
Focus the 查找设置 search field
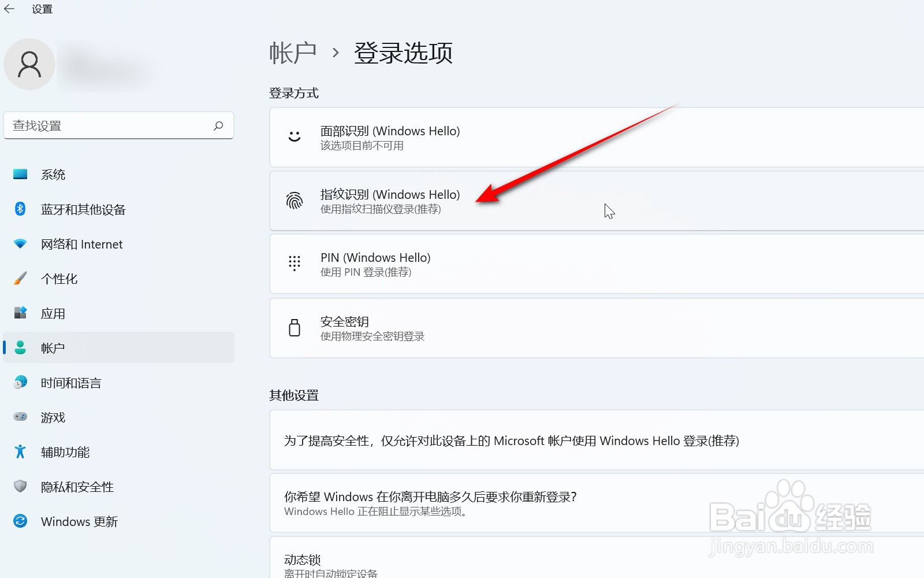[x=118, y=125]
